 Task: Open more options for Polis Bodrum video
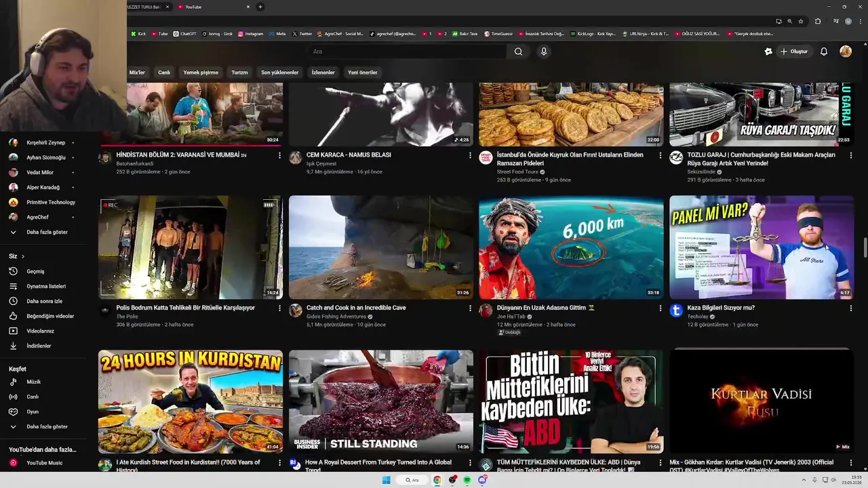click(279, 308)
